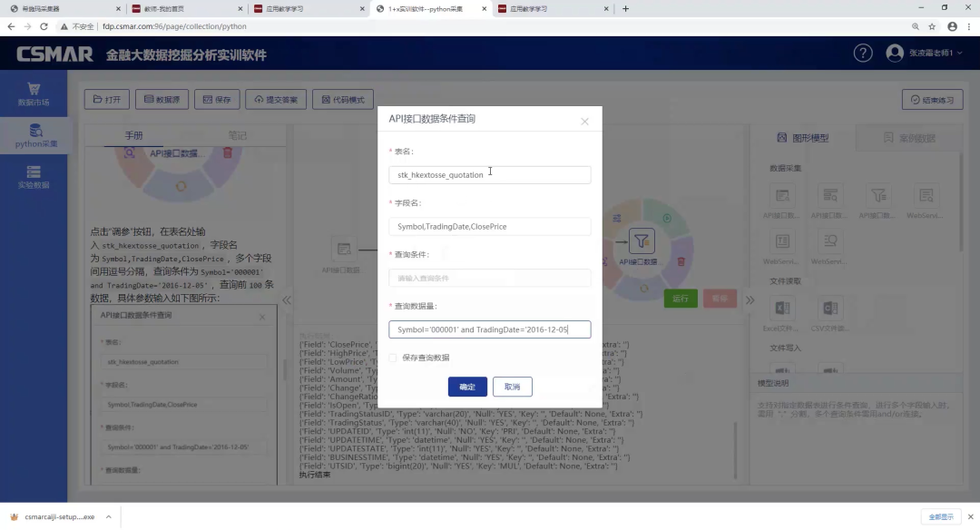Open the user account avatar menu

[x=895, y=54]
